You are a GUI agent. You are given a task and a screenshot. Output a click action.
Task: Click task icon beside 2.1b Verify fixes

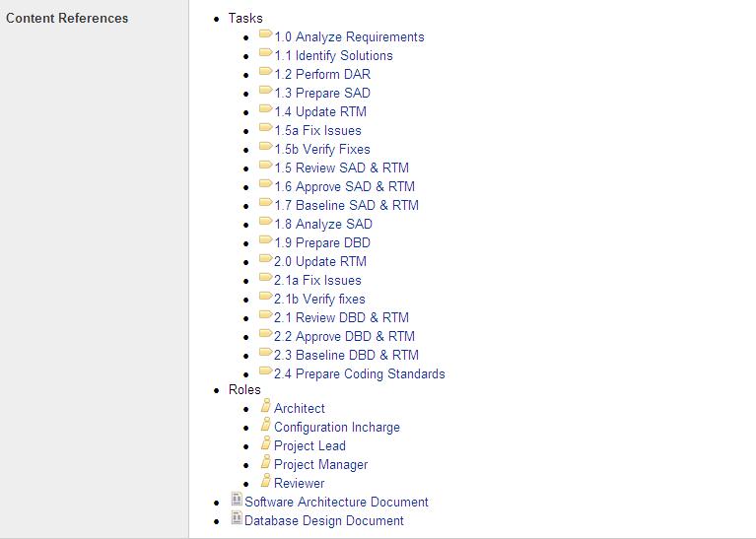(x=266, y=296)
